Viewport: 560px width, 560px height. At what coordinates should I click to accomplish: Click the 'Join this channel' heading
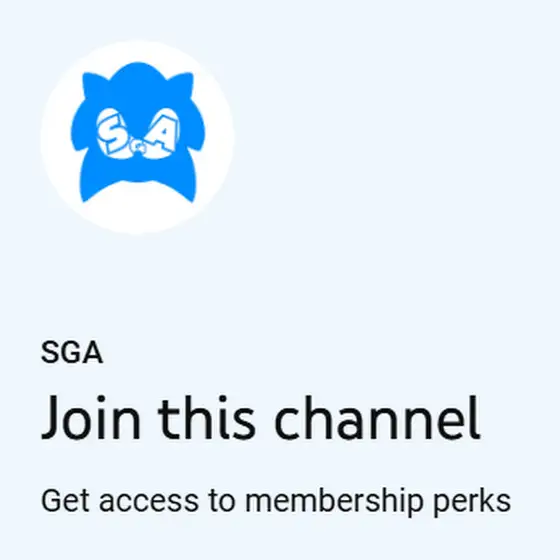pos(261,418)
